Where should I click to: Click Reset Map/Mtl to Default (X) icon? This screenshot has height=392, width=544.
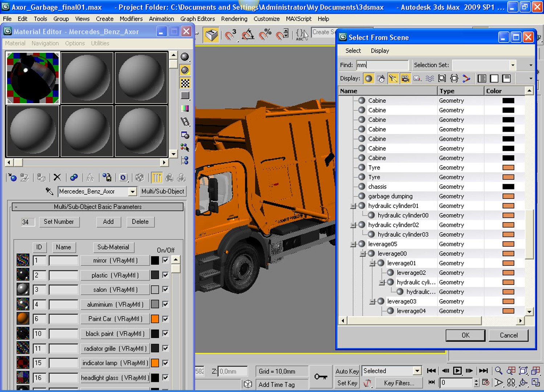(57, 177)
